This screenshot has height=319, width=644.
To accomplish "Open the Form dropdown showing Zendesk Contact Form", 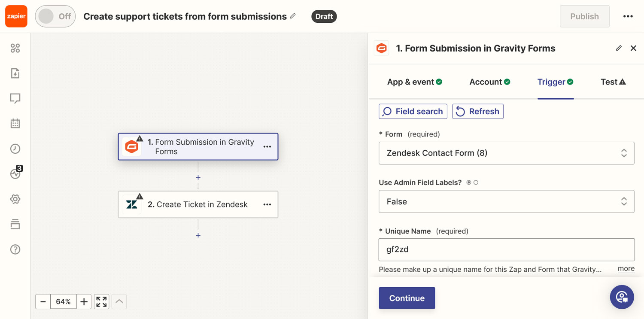I will 506,153.
